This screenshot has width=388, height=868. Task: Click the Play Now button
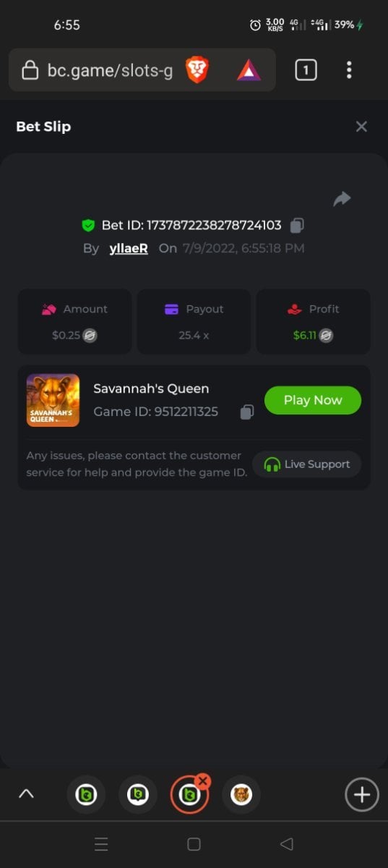tap(313, 400)
